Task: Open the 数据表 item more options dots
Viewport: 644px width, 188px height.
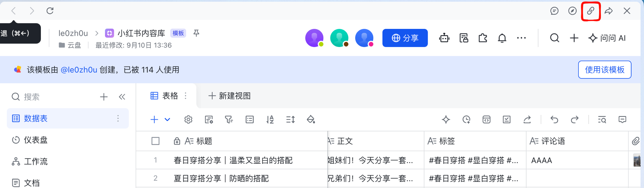Action: coord(118,118)
